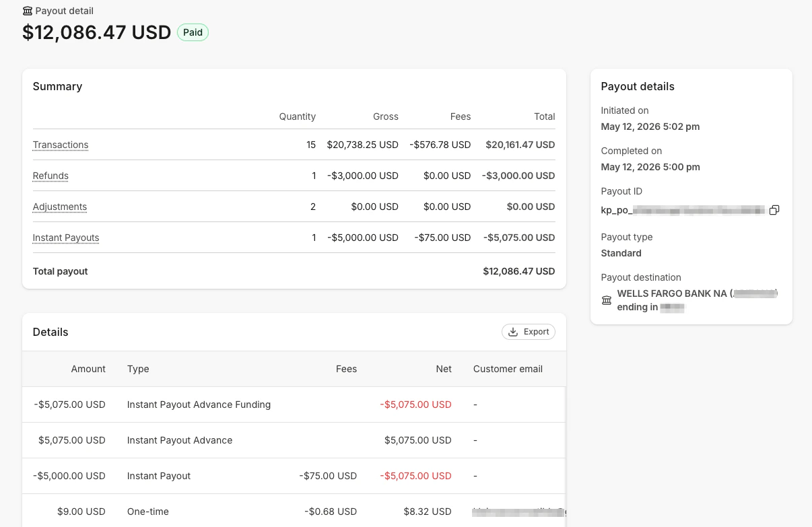Click the Total payout $12,086.47 USD value
This screenshot has width=812, height=527.
click(519, 271)
